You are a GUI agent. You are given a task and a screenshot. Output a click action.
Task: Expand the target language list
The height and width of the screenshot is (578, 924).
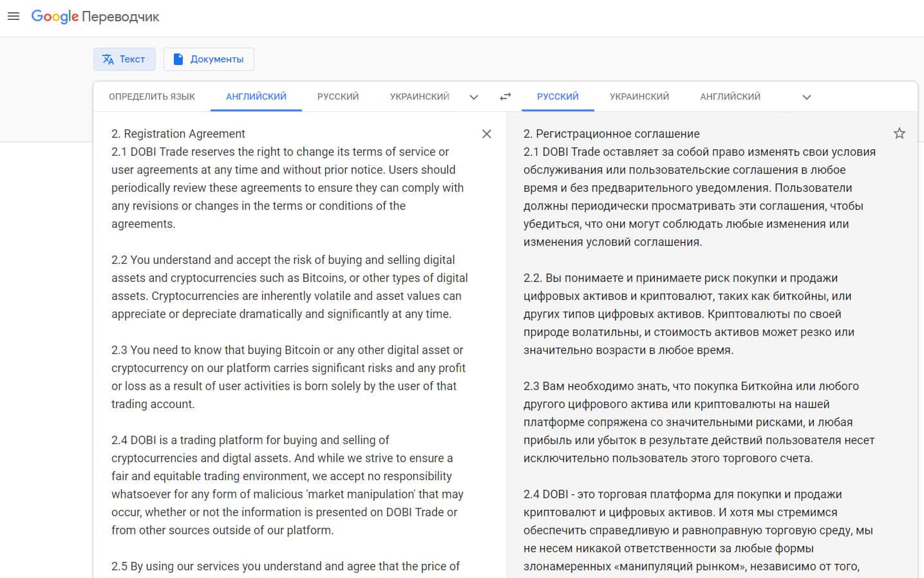(807, 97)
